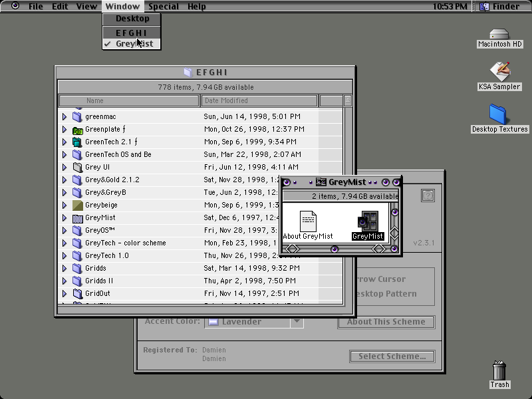Expand the Greybeige disclosure triangle
Viewport: 532px width, 399px height.
pyautogui.click(x=65, y=205)
